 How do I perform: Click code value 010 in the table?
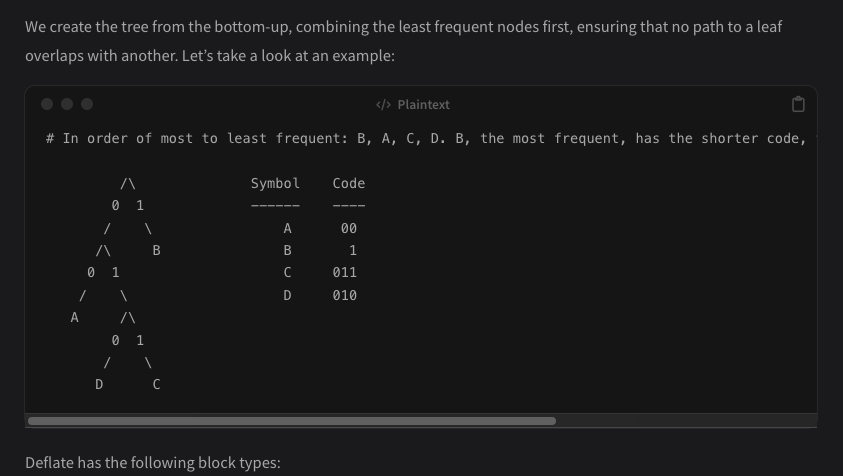(344, 295)
